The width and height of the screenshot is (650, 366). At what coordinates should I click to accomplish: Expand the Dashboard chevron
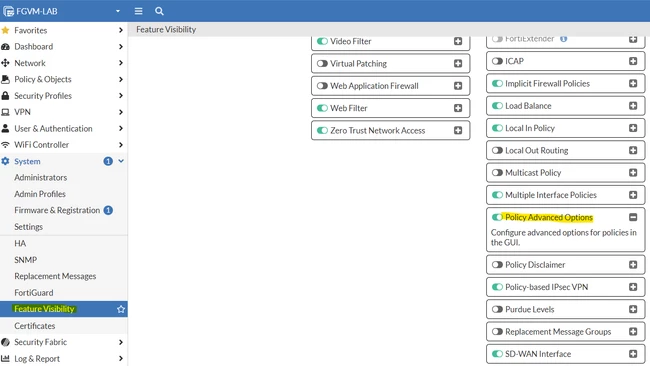point(121,46)
